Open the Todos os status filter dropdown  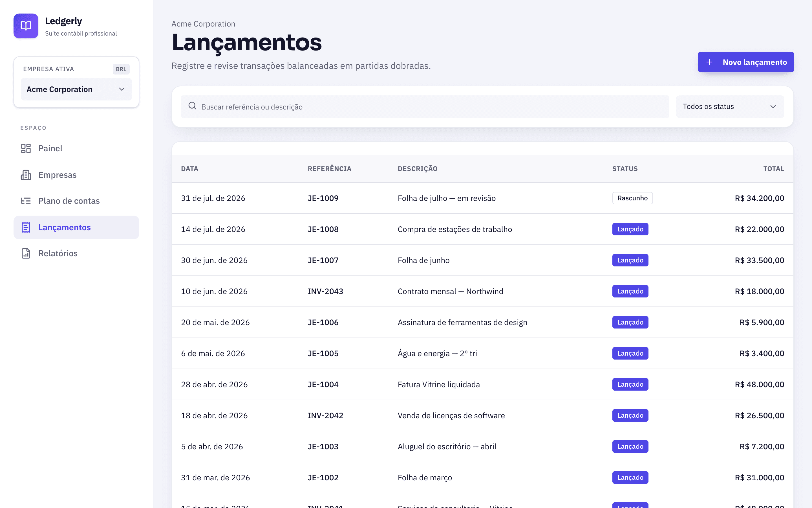pyautogui.click(x=730, y=106)
